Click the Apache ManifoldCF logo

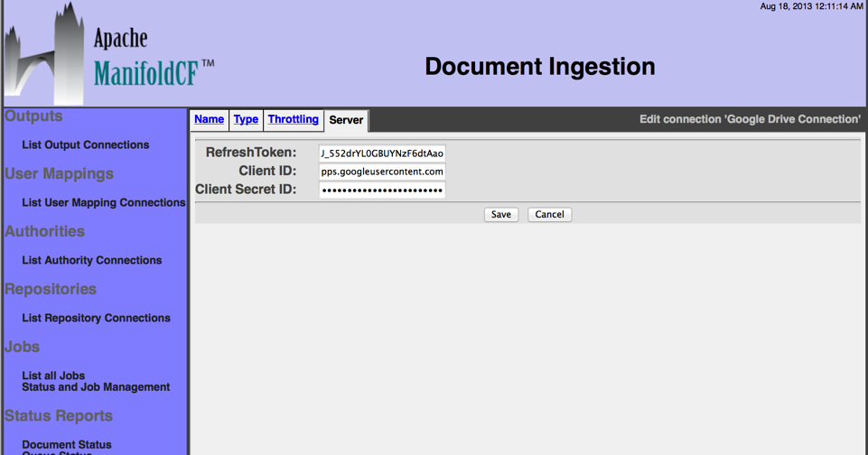pos(109,53)
